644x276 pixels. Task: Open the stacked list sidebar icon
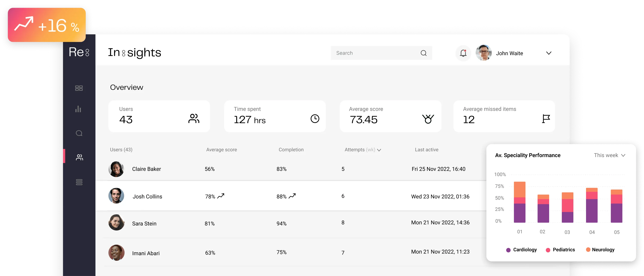click(x=79, y=182)
